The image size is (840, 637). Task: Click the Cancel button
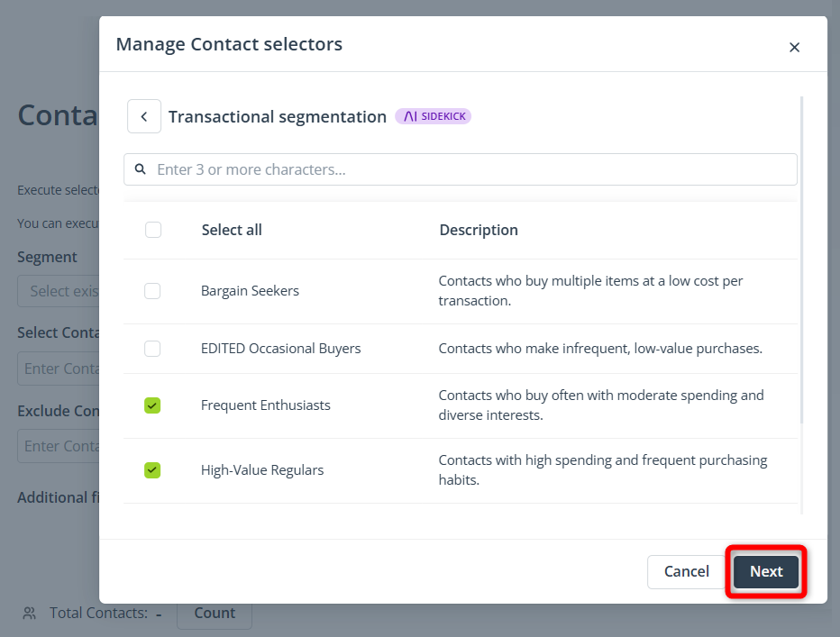[686, 571]
